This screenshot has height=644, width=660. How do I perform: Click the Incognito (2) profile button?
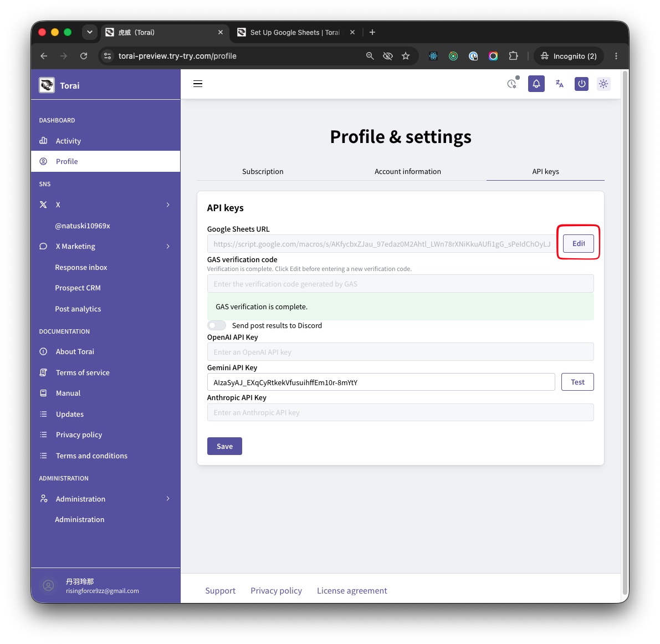click(568, 56)
